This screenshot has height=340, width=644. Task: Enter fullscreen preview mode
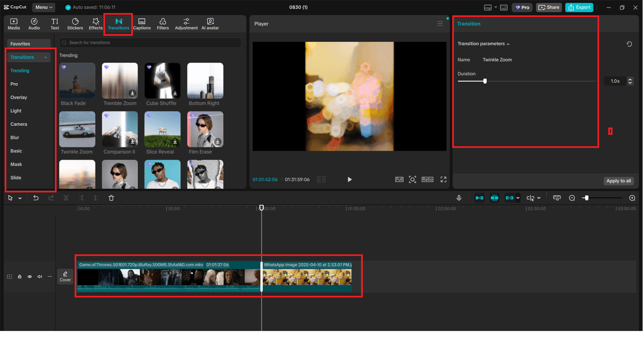click(443, 179)
